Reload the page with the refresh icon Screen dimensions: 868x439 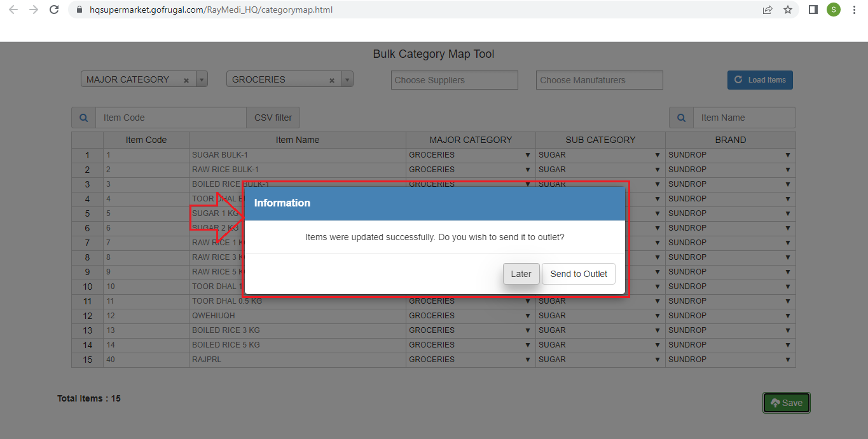[x=55, y=10]
